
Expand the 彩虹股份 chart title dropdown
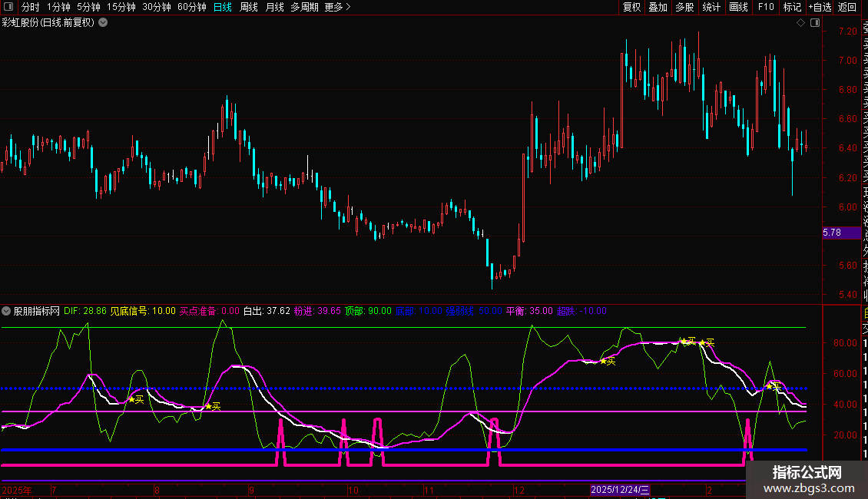tap(103, 23)
